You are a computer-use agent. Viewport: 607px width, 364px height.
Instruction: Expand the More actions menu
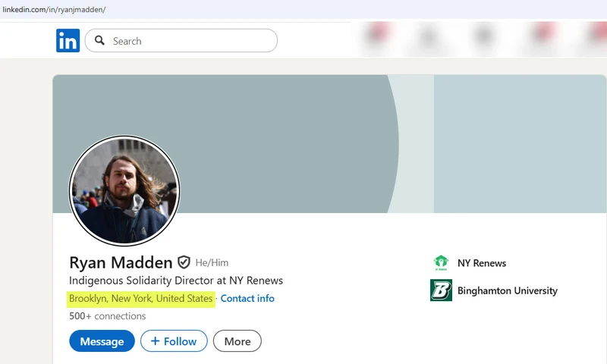click(x=237, y=341)
